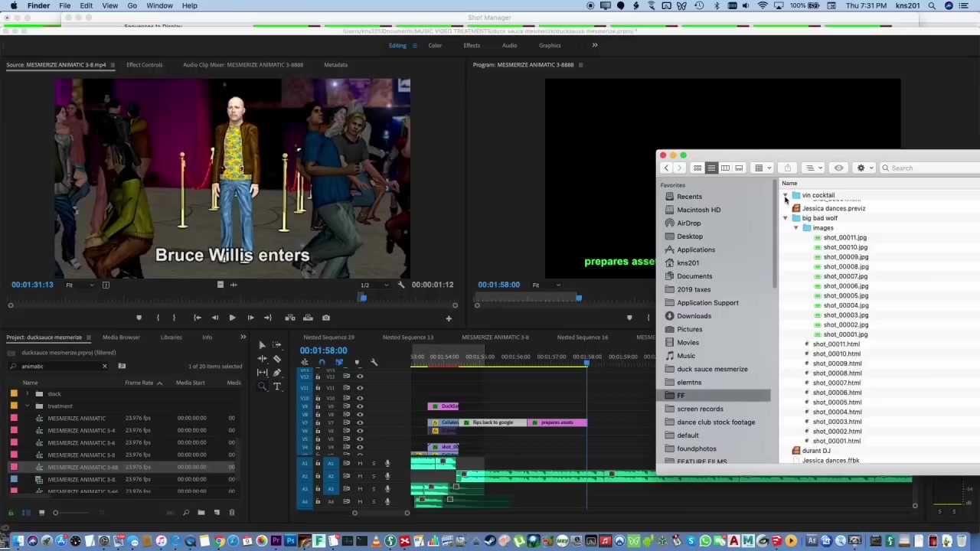Viewport: 980px width, 551px height.
Task: Open AirDrop in Finder sidebar
Action: point(688,223)
